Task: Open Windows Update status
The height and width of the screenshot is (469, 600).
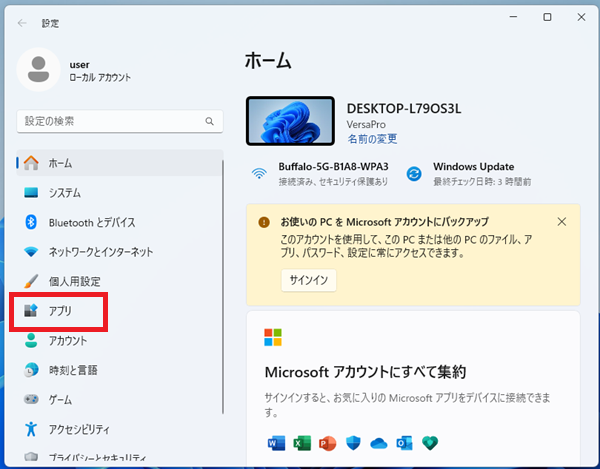Action: [469, 174]
